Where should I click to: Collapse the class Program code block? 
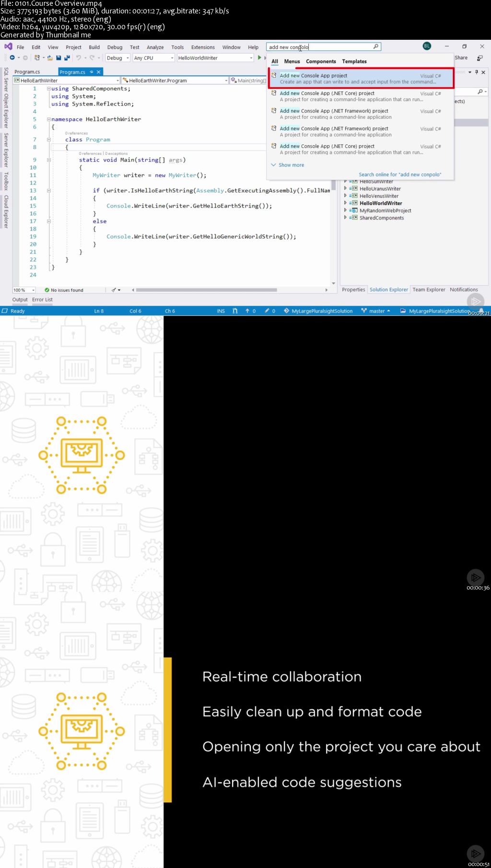pos(48,139)
